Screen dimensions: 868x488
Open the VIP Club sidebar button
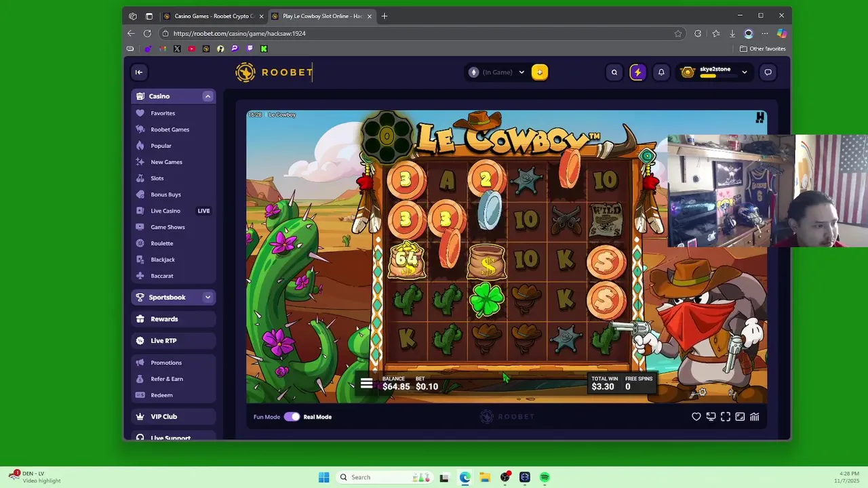pos(174,417)
